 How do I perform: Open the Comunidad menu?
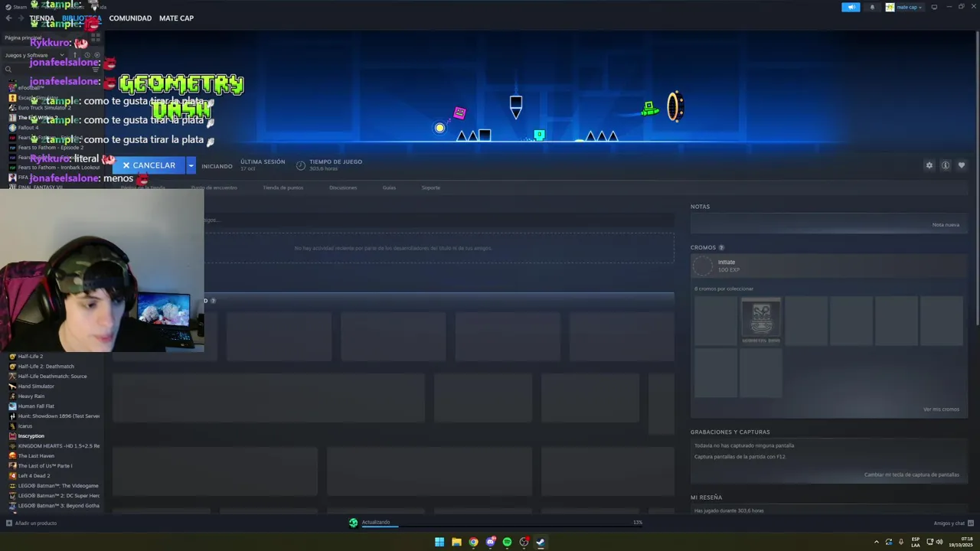130,18
